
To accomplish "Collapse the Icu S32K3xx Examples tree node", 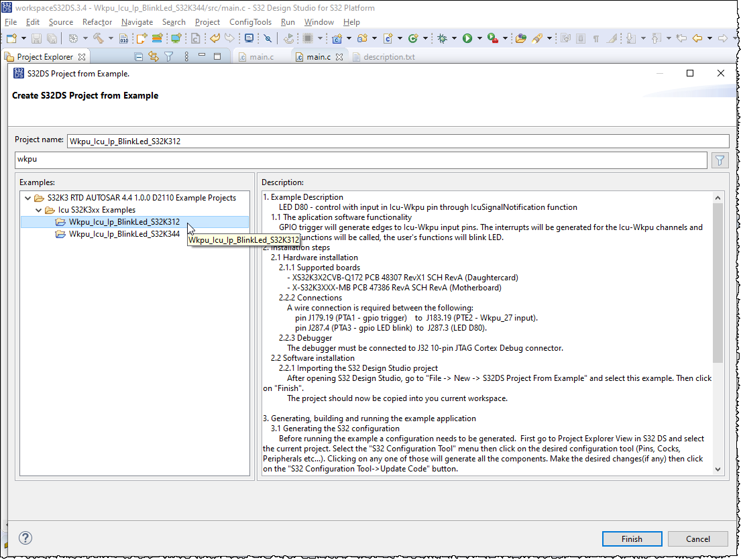I will coord(38,209).
